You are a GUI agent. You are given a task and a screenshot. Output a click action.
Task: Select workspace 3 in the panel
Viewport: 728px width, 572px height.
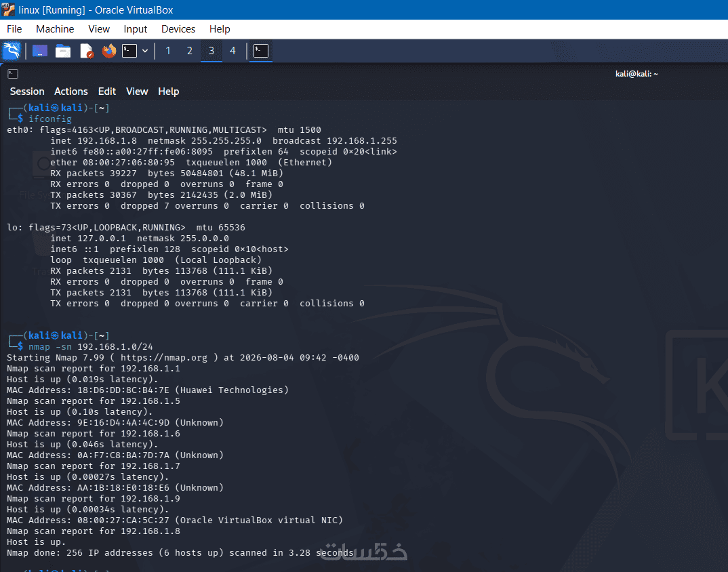211,51
